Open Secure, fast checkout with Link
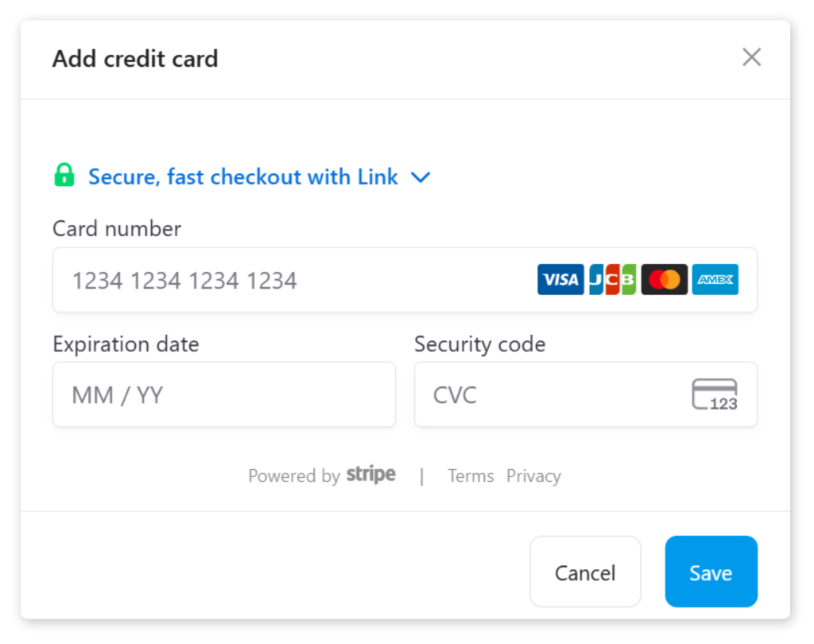The width and height of the screenshot is (814, 644). tap(242, 177)
